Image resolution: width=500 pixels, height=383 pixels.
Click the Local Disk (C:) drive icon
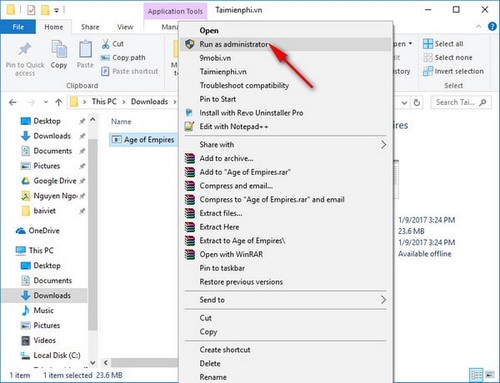click(25, 356)
